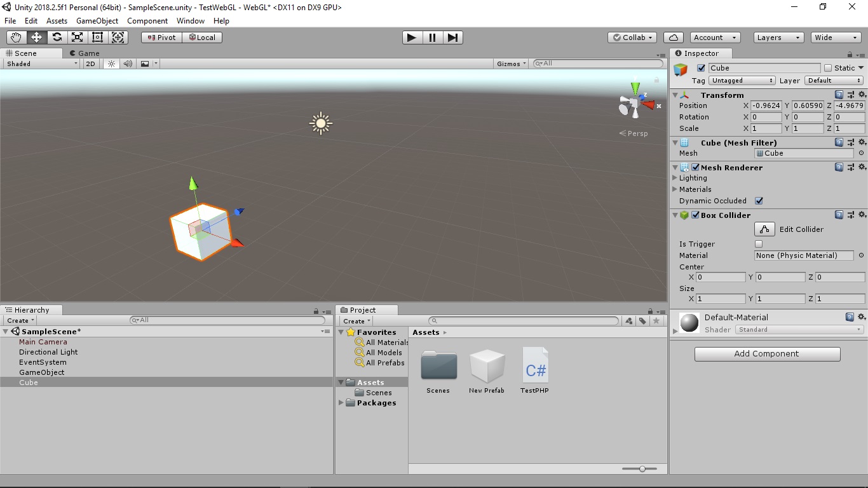868x488 pixels.
Task: Select the Rotate tool in the toolbar
Action: tap(57, 37)
